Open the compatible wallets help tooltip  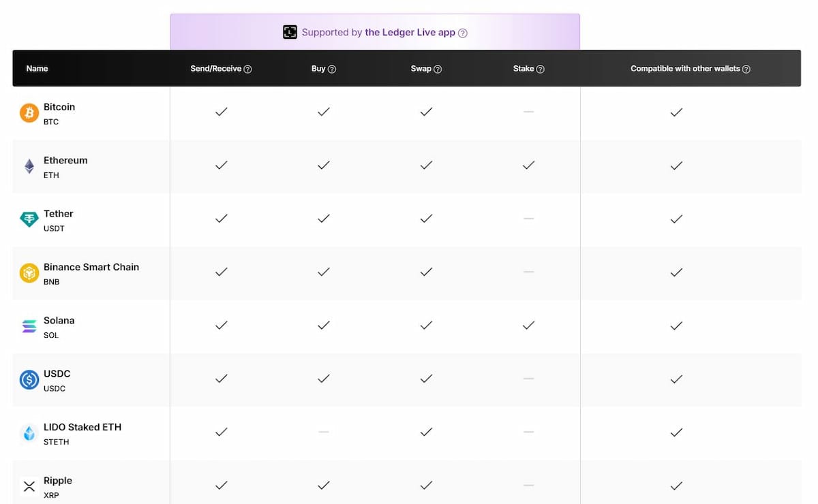(x=747, y=68)
